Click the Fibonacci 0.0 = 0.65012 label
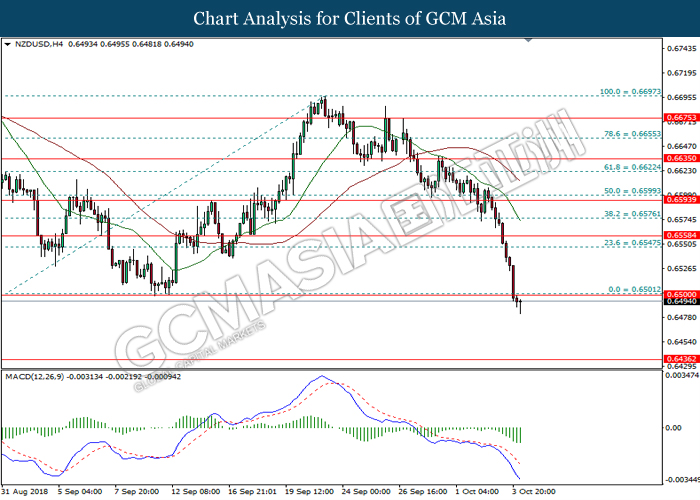The width and height of the screenshot is (700, 500). click(x=634, y=289)
